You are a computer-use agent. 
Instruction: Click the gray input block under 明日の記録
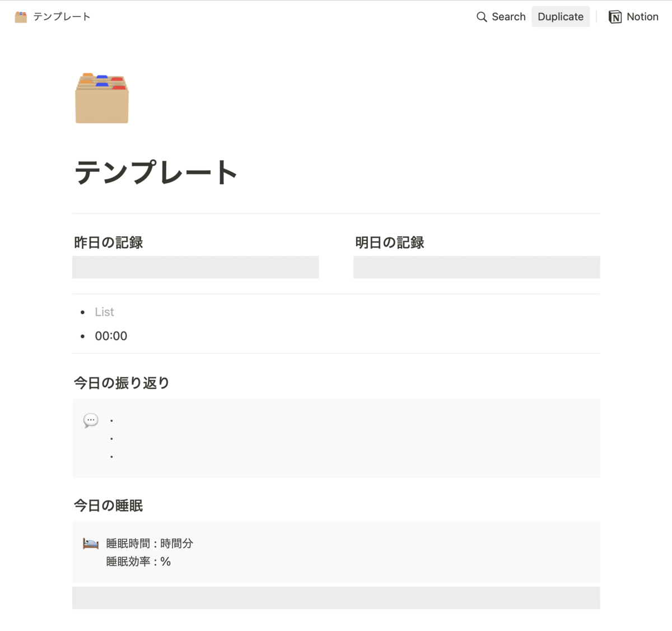[x=477, y=267]
